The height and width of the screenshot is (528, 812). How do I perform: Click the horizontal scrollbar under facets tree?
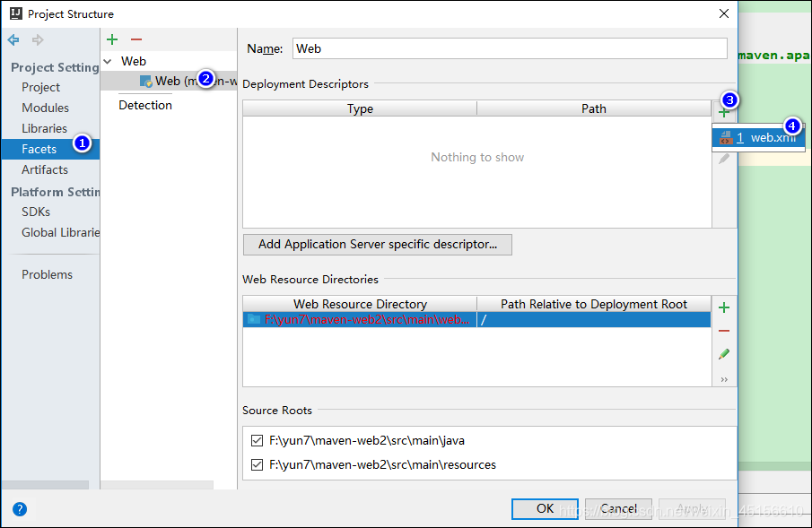coord(157,485)
